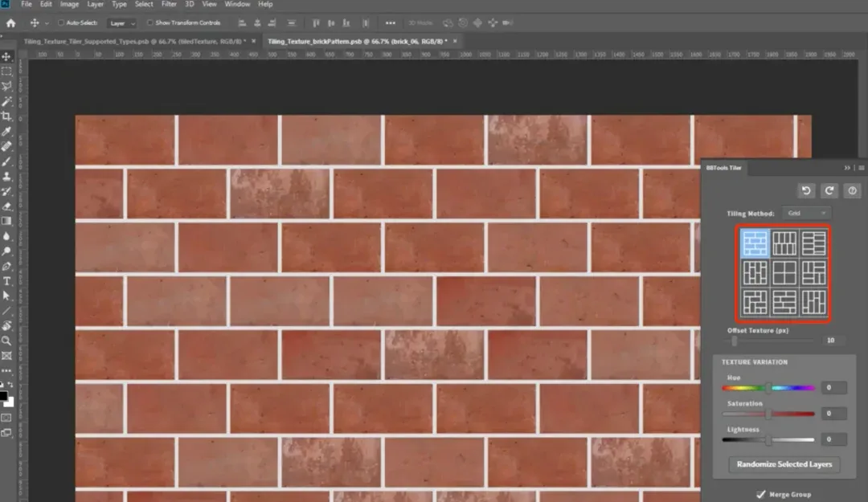Image resolution: width=868 pixels, height=502 pixels.
Task: Select the Horizontal Type tool
Action: [6, 281]
